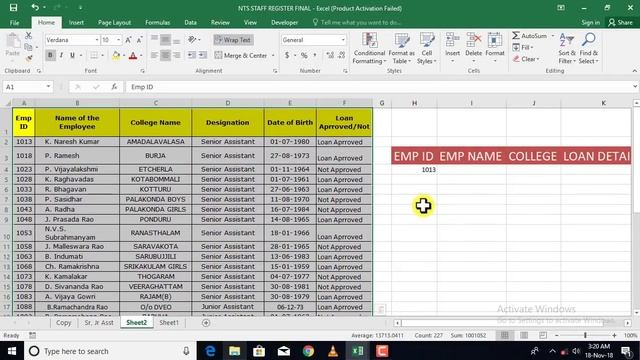Select the Sheet1 worksheet tab
The height and width of the screenshot is (360, 640).
coord(169,322)
